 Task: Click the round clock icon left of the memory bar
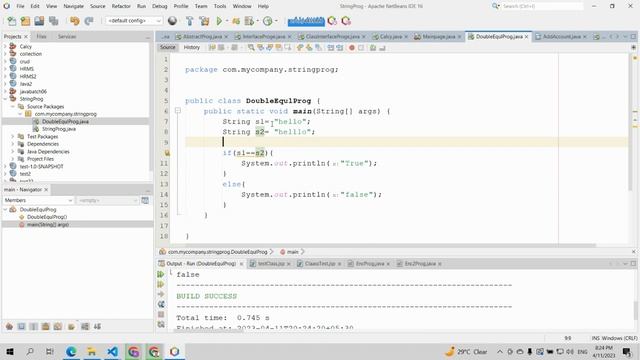click(268, 21)
